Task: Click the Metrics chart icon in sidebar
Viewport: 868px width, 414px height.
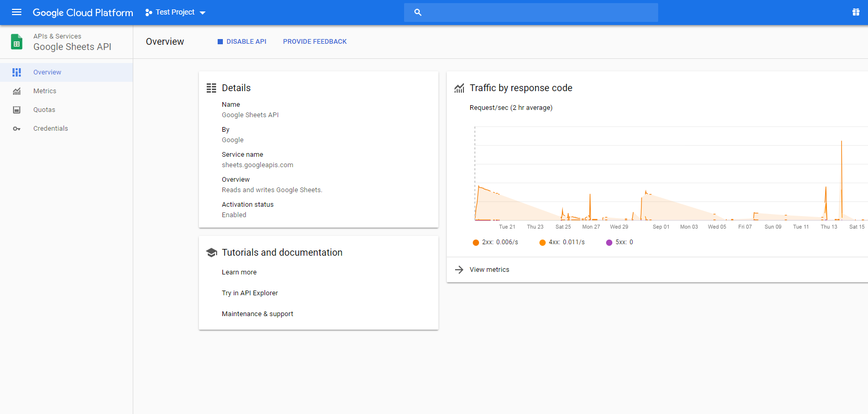Action: 17,91
